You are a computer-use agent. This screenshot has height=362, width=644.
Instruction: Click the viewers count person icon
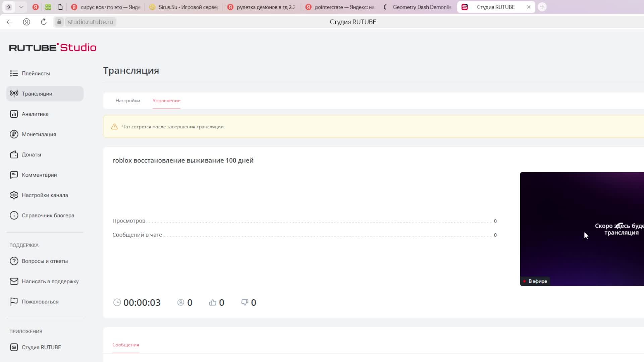tap(180, 303)
